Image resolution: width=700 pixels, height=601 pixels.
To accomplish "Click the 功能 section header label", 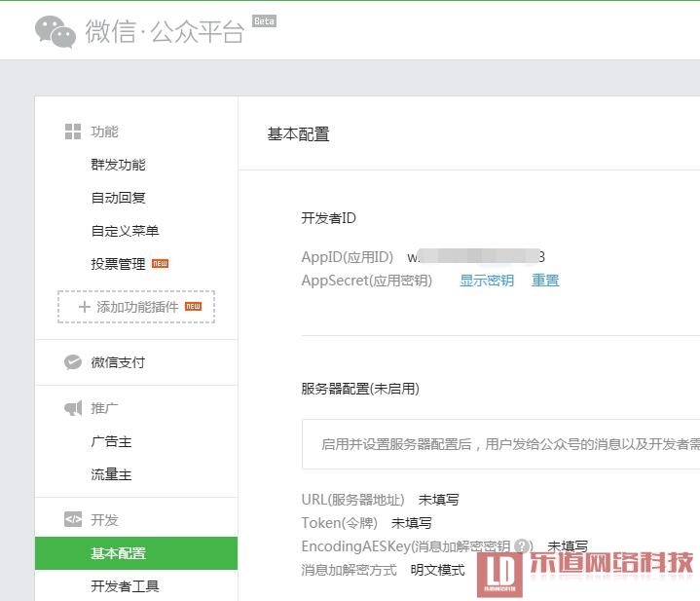I will click(104, 131).
